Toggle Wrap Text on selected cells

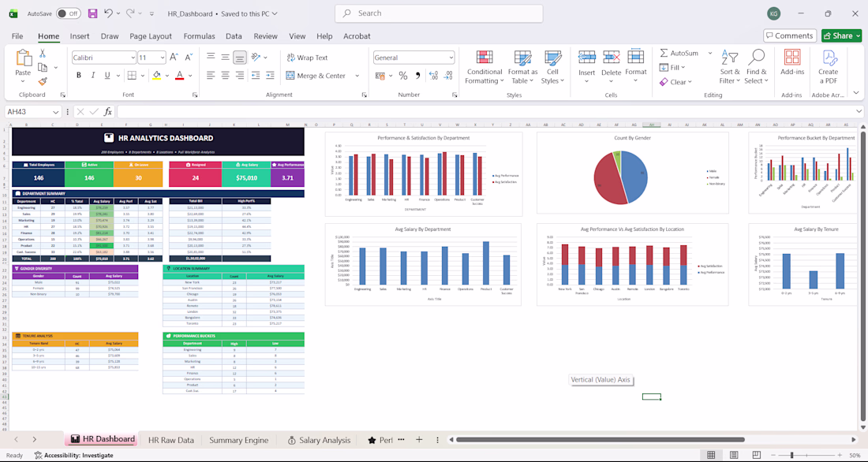(307, 58)
